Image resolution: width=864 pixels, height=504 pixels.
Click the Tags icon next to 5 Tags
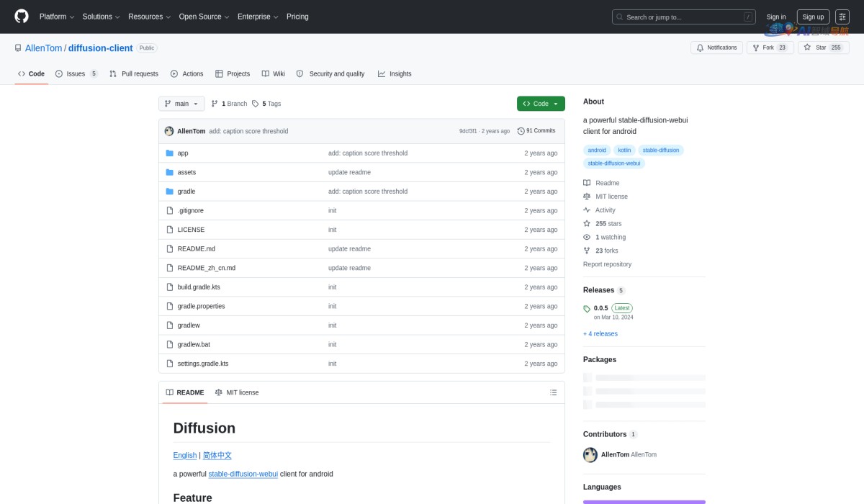[255, 104]
